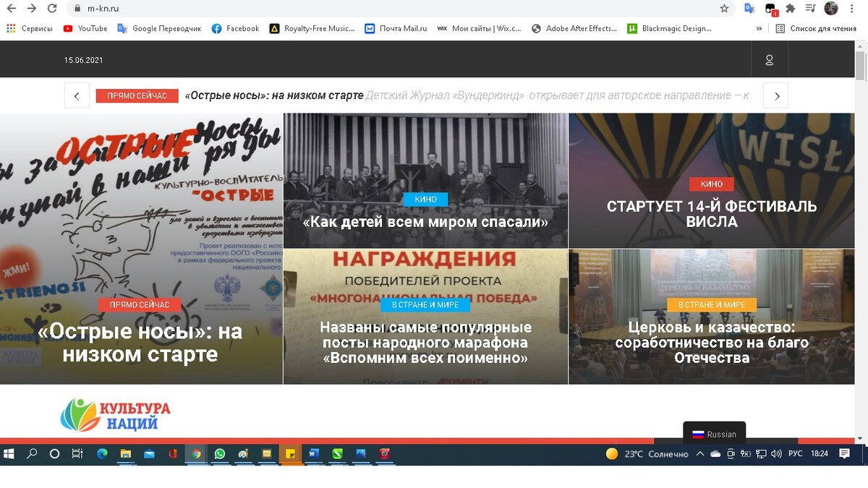Click the page vertical scrollbar thumb
Screen dimensions: 868x488
click(861, 65)
